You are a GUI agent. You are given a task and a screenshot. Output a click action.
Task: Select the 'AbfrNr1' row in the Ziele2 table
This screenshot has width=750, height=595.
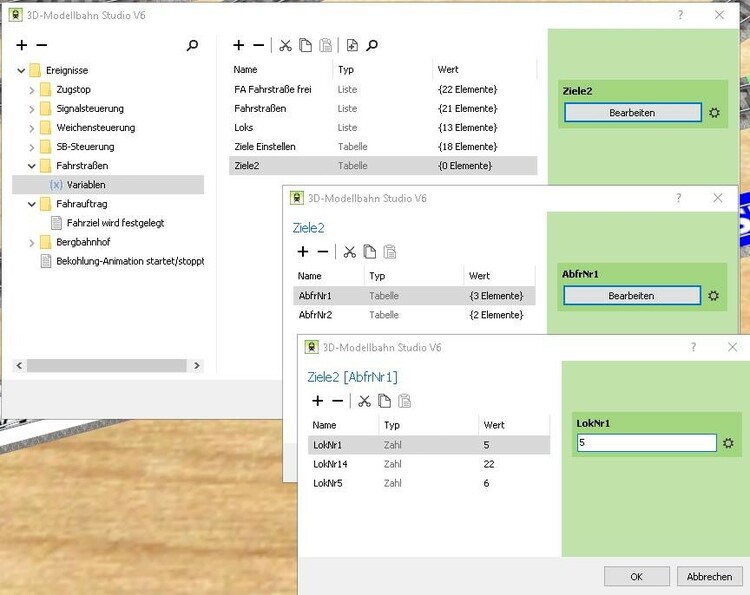[414, 296]
